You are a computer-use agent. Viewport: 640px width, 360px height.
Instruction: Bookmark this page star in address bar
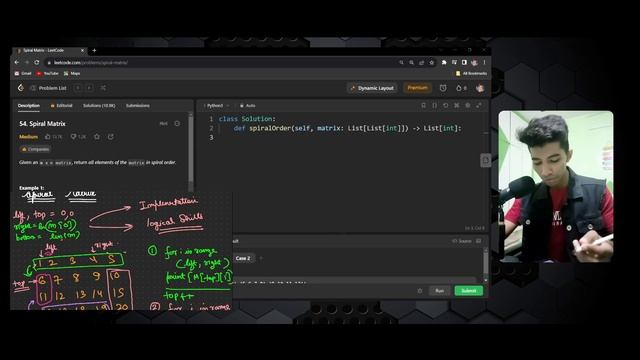point(431,62)
